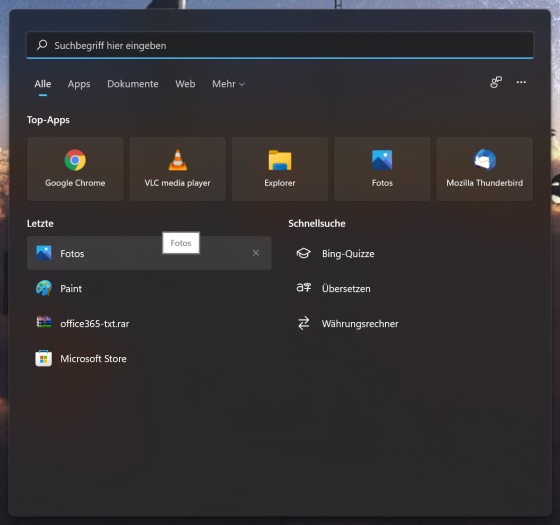Open the three-dot options menu

click(x=521, y=82)
